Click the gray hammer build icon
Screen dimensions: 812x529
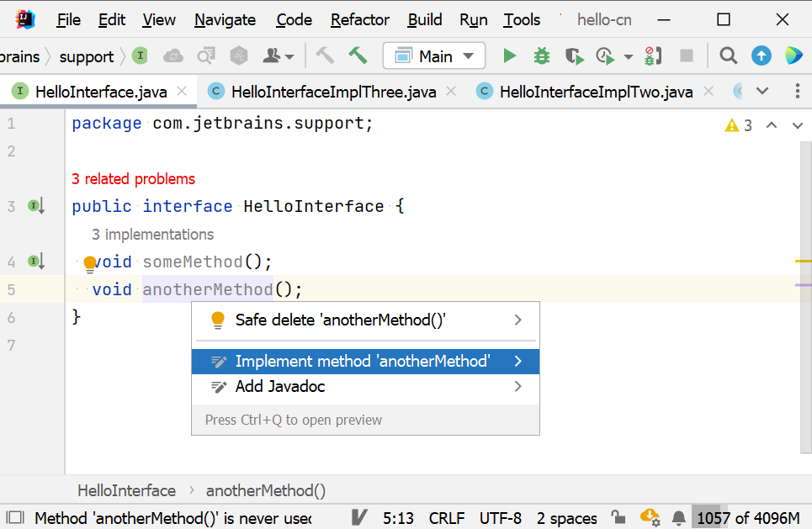pyautogui.click(x=325, y=56)
